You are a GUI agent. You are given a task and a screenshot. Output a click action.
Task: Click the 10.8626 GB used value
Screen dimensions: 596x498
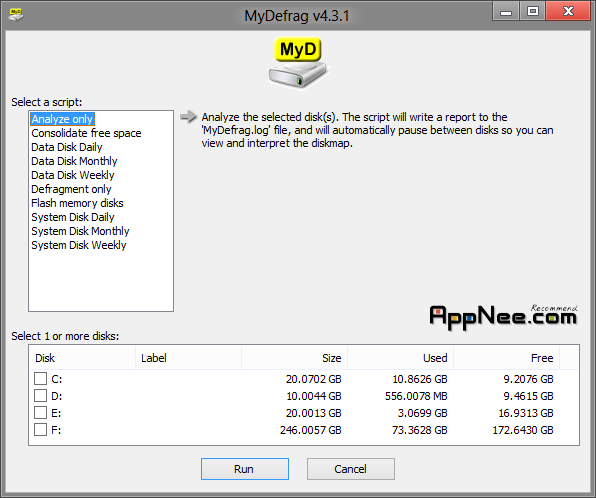pos(420,379)
